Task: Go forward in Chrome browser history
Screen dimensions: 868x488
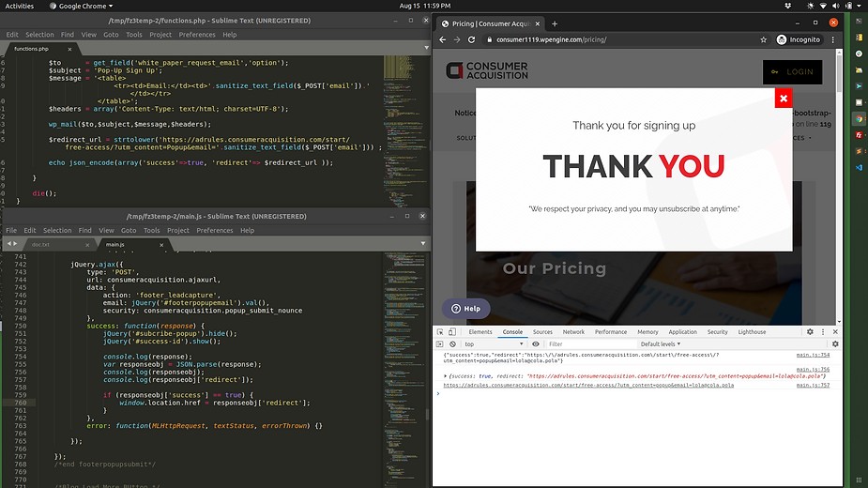Action: [457, 39]
